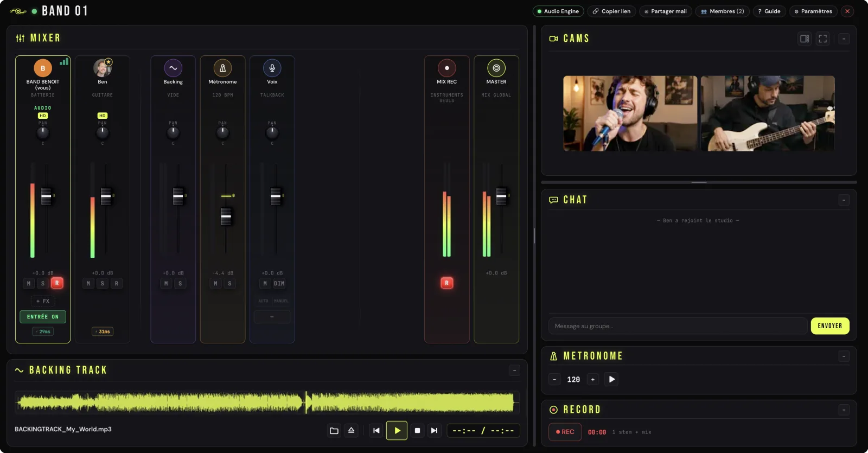Switch cams to side panel layout
868x453 pixels.
pos(805,39)
